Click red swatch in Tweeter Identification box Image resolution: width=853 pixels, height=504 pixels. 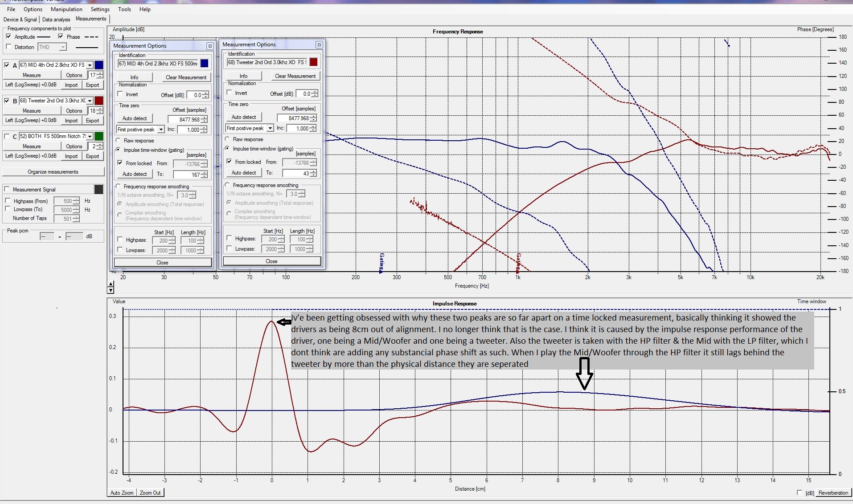tap(314, 62)
